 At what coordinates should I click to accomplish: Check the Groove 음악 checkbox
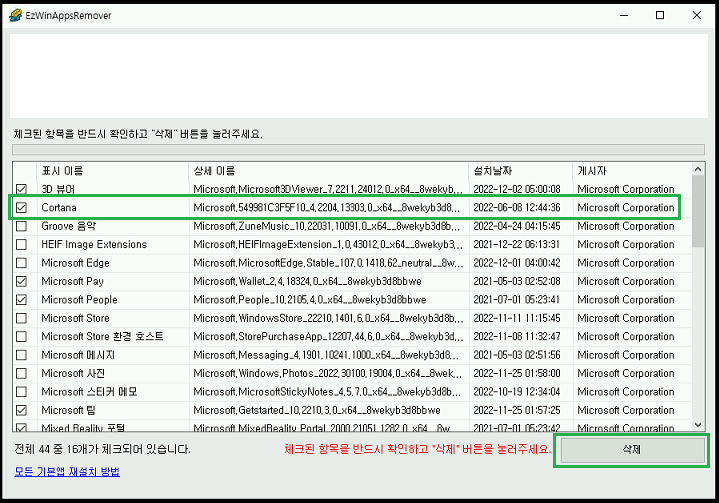pos(21,226)
